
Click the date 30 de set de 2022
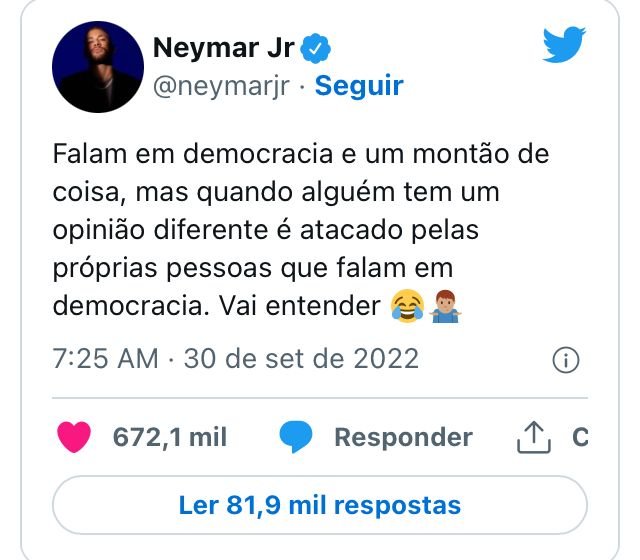pyautogui.click(x=301, y=359)
